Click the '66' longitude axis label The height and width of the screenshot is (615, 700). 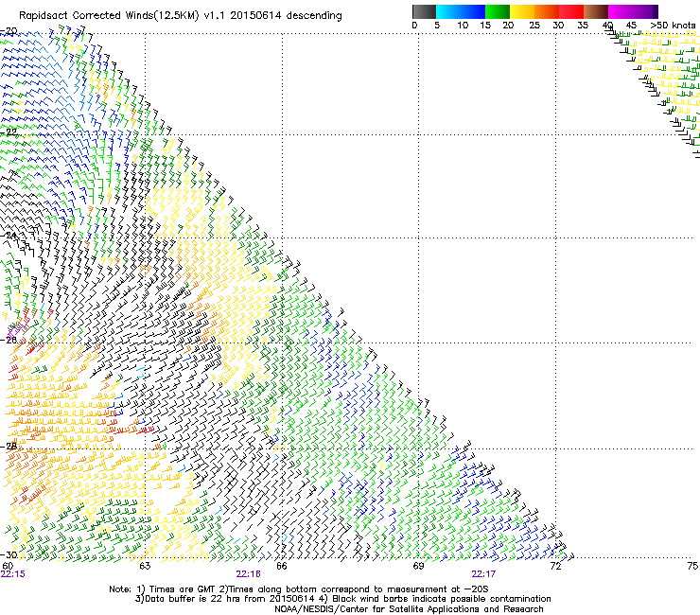282,566
